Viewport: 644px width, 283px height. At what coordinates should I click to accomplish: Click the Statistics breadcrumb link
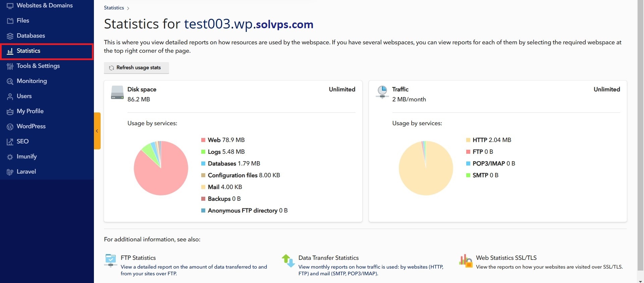(x=114, y=8)
